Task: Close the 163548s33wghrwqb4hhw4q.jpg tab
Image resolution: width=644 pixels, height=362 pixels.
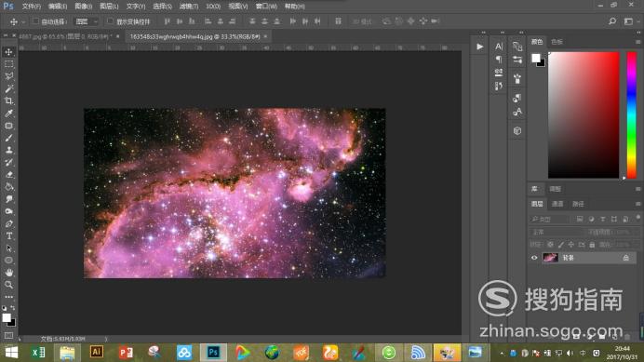Action: 266,36
